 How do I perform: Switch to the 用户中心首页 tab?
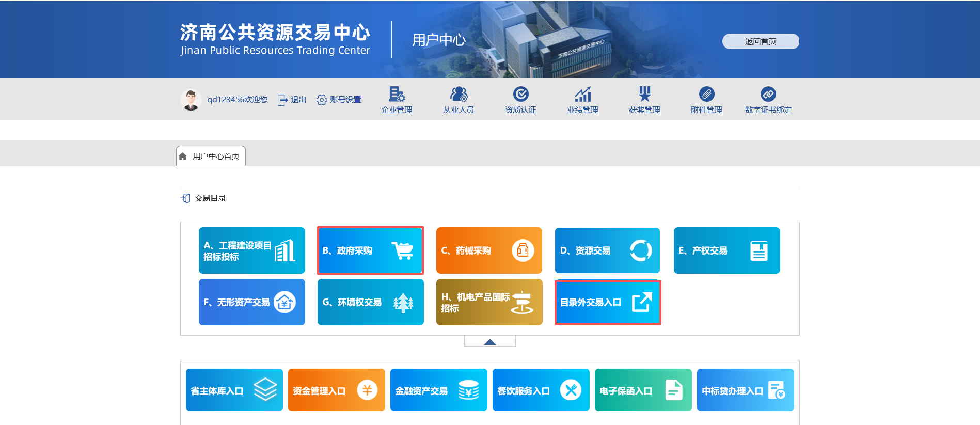(x=211, y=156)
